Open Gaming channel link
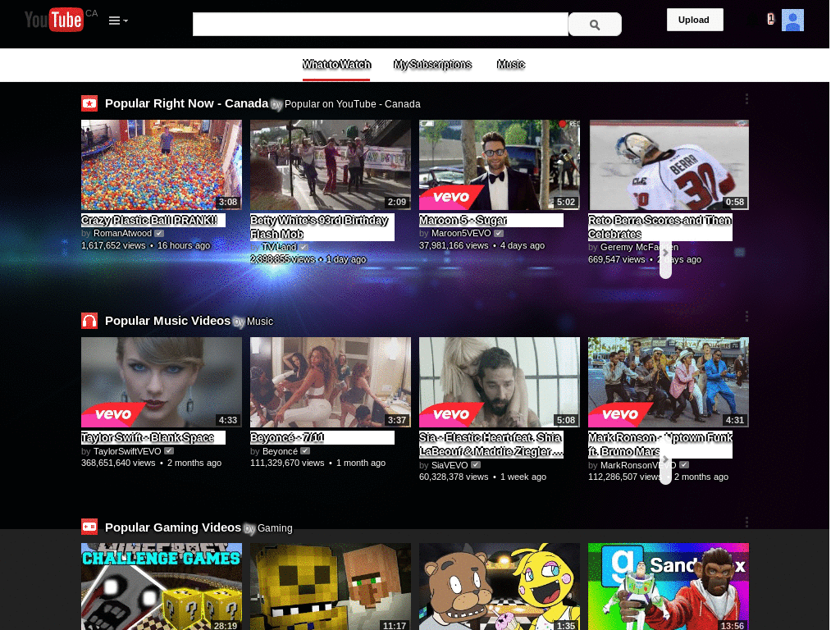Screen dimensions: 840x630 (275, 528)
